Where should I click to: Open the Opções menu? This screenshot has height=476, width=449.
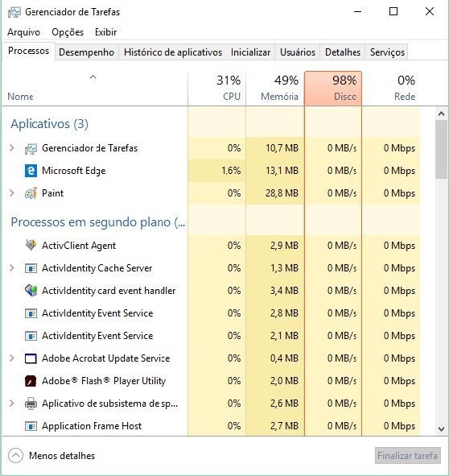(68, 32)
